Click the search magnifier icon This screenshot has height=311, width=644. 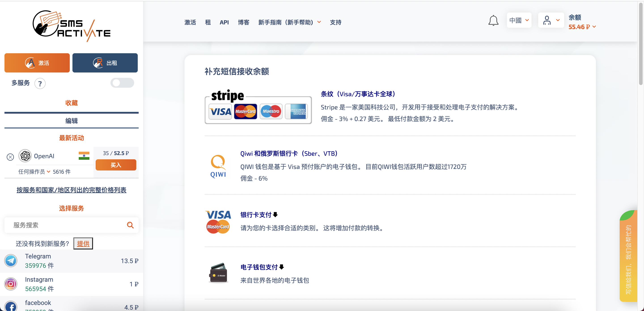[x=130, y=225]
